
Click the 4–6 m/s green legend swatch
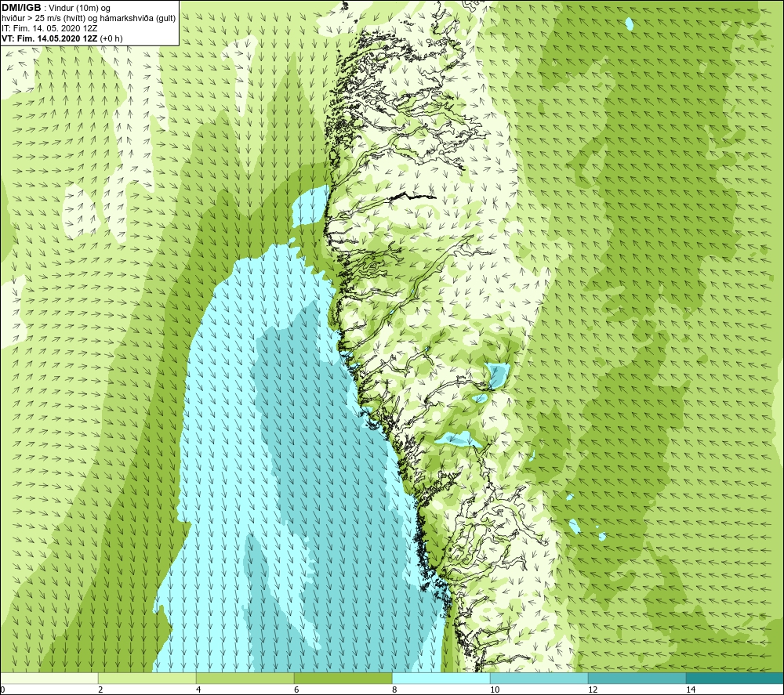245,678
